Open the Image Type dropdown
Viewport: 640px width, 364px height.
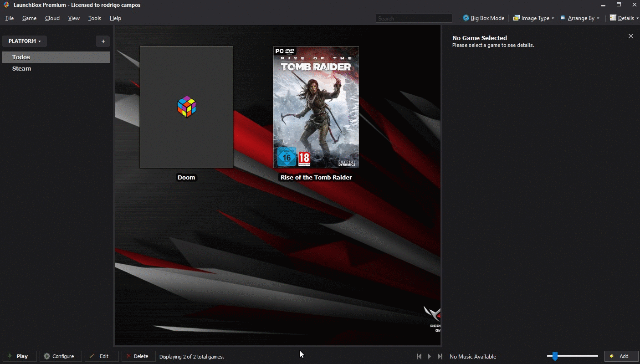533,18
